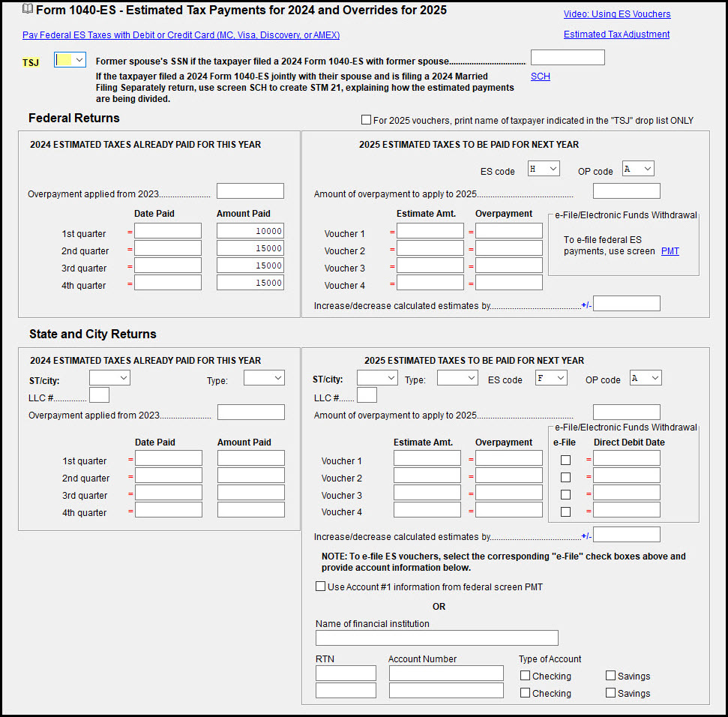
Task: Tick e-File checkbox for state Voucher 1
Action: point(565,460)
